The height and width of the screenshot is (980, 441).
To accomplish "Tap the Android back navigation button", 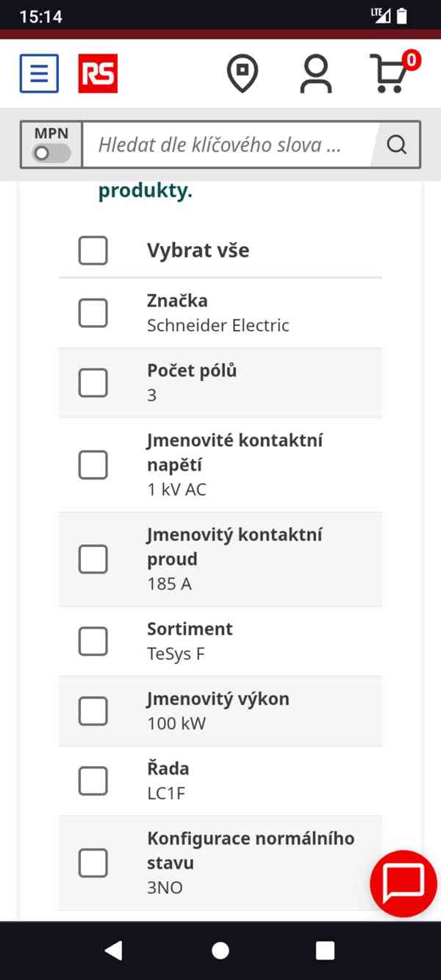I will 113,951.
